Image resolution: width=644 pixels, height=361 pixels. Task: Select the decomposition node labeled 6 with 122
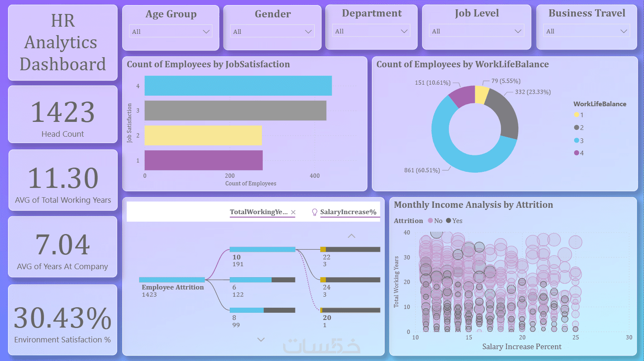262,280
